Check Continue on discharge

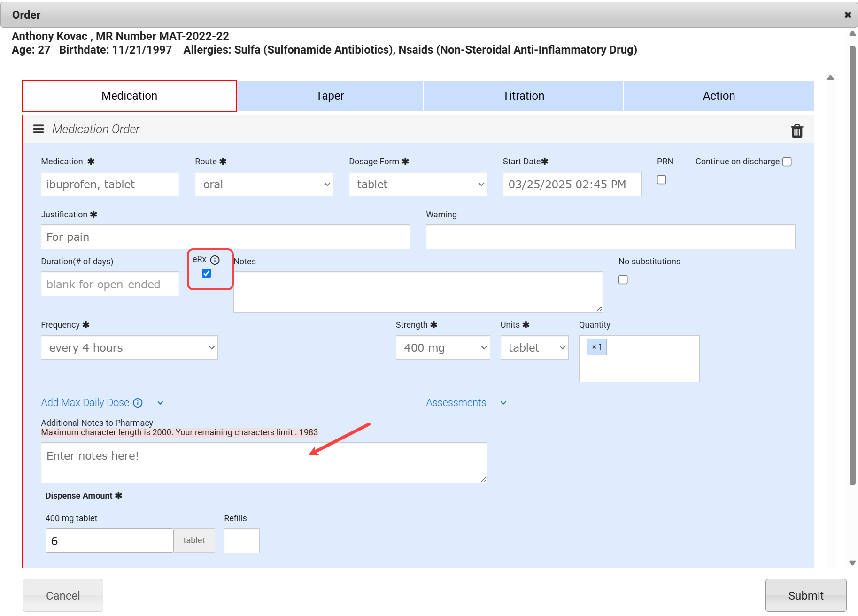tap(787, 162)
